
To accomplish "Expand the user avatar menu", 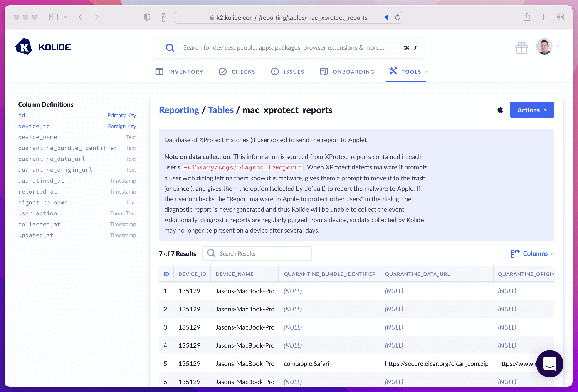I will point(544,47).
